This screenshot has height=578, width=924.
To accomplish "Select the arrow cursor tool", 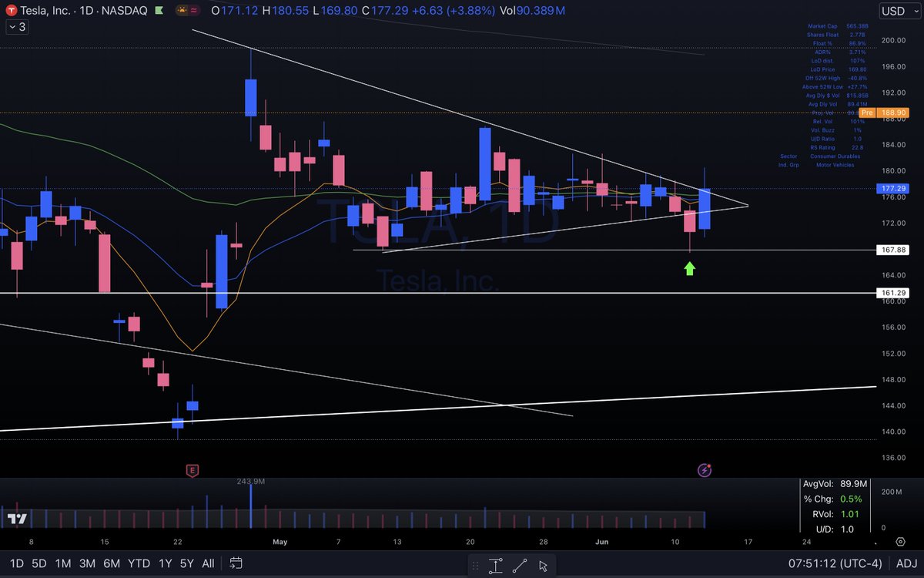I will [544, 566].
